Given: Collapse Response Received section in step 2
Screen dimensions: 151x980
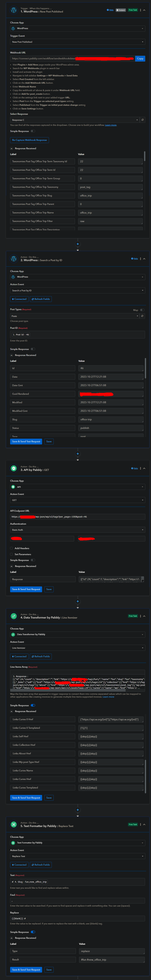Looking at the screenshot, I should 11,355.
